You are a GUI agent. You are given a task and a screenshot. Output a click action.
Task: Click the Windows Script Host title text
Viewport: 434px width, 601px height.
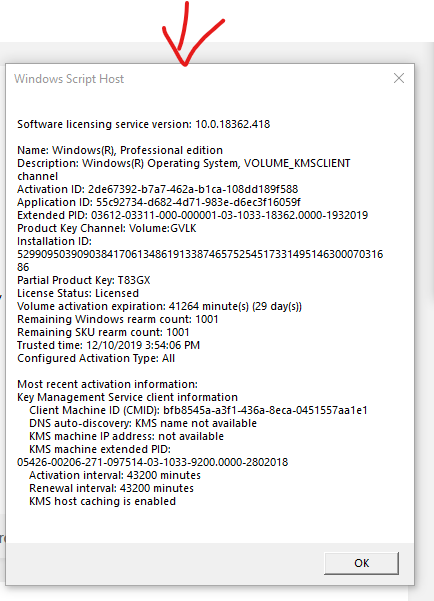[69, 79]
